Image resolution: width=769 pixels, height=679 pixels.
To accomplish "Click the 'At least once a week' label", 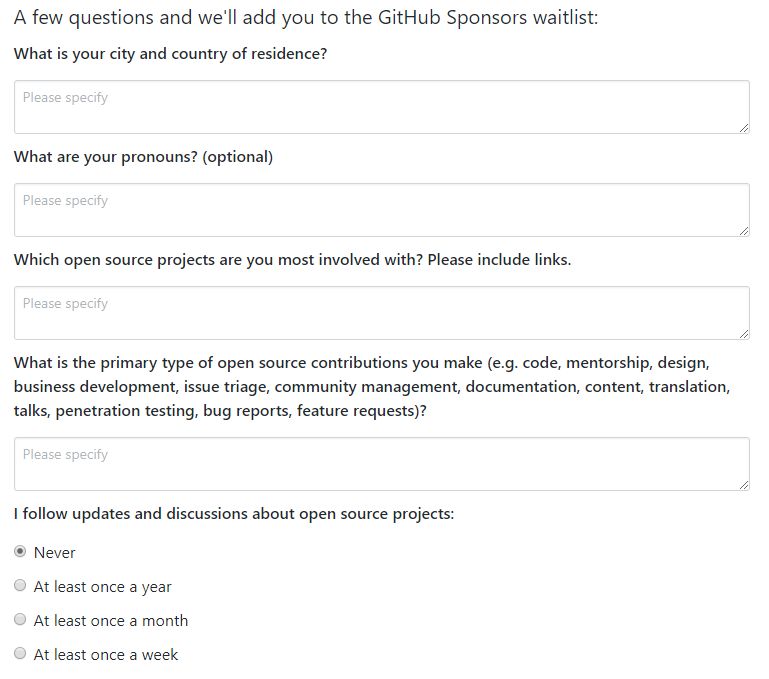I will point(106,654).
